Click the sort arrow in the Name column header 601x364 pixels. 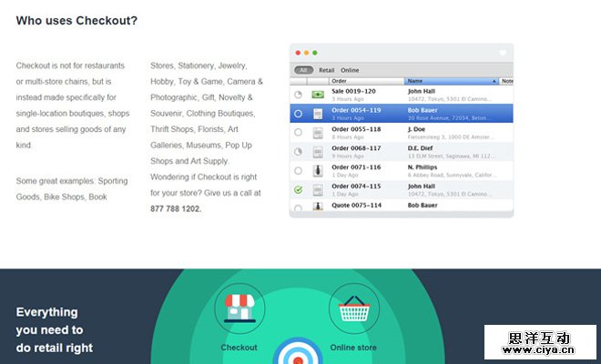point(494,81)
